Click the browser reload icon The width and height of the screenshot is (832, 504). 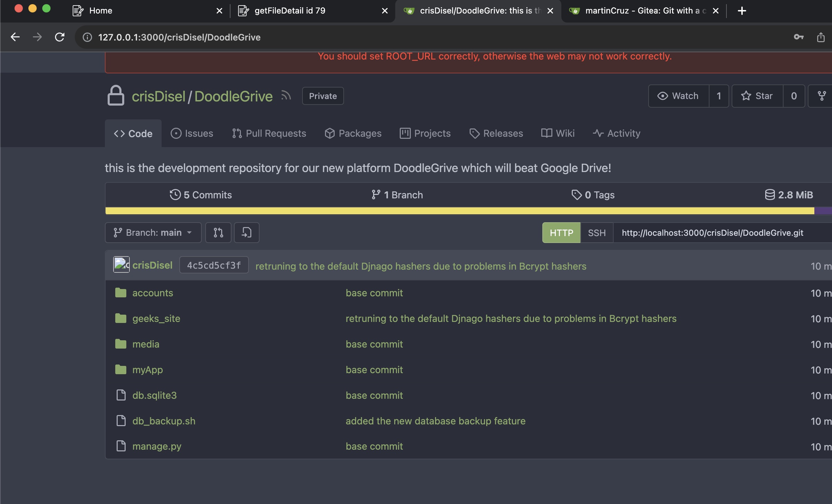coord(60,37)
